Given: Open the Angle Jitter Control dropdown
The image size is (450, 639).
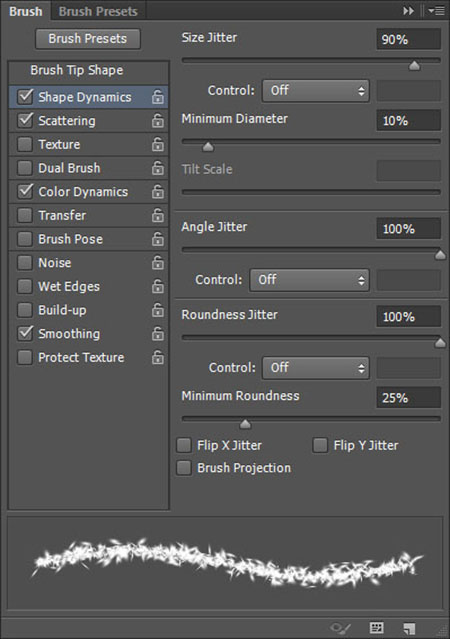Looking at the screenshot, I should click(309, 280).
